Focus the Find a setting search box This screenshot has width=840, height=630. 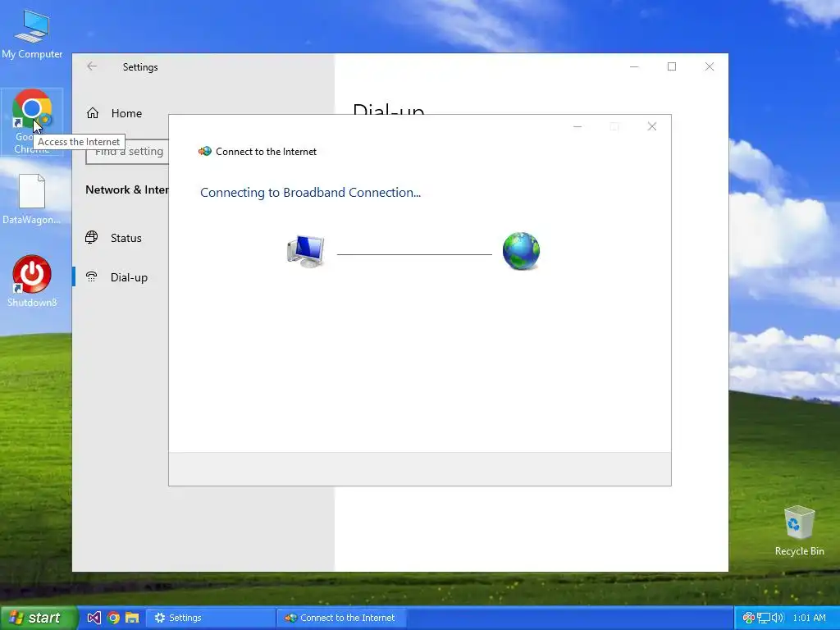[x=127, y=152]
